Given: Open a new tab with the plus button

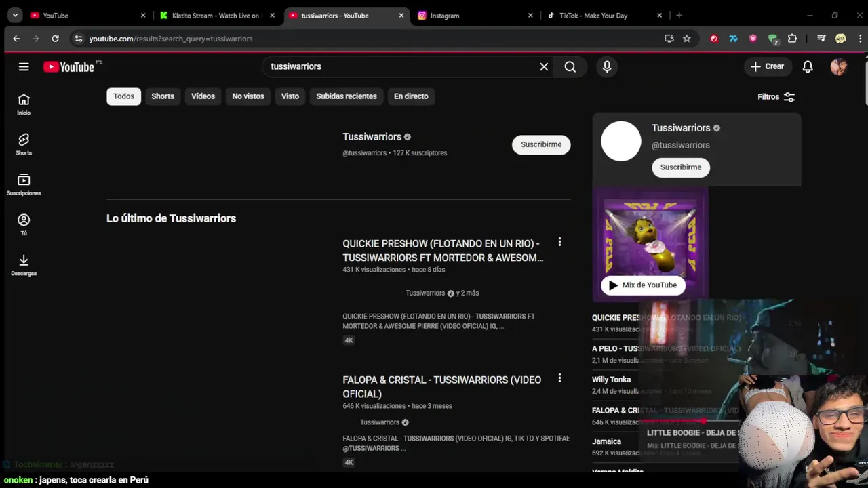Looking at the screenshot, I should [679, 15].
